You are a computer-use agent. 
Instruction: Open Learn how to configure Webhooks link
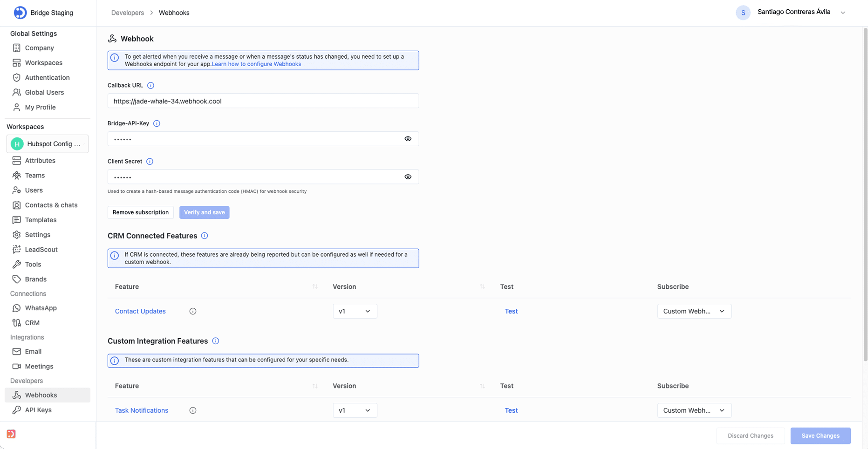coord(256,64)
